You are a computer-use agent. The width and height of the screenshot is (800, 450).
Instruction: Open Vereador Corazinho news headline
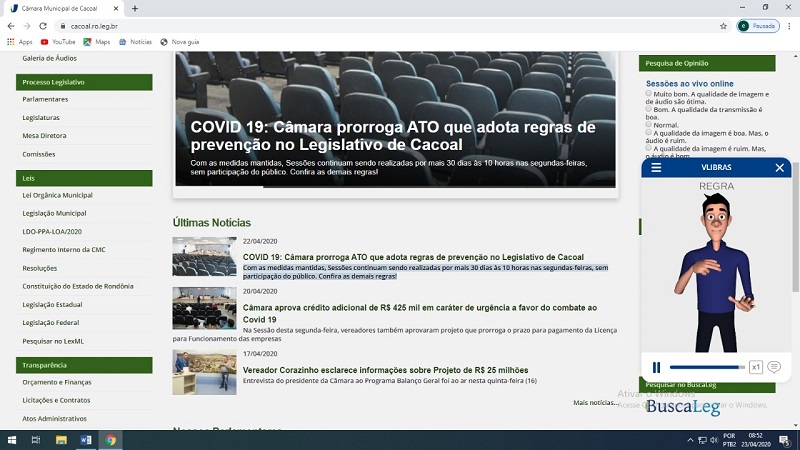[385, 370]
